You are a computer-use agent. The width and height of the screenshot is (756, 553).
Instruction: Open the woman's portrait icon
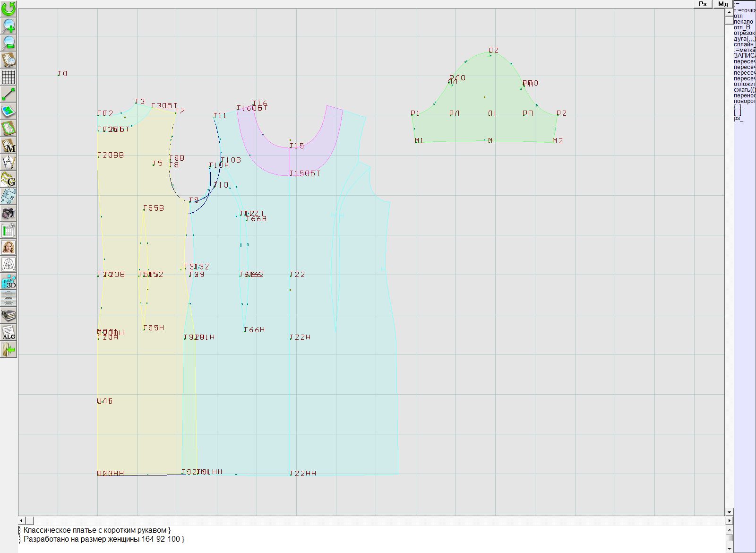(9, 247)
